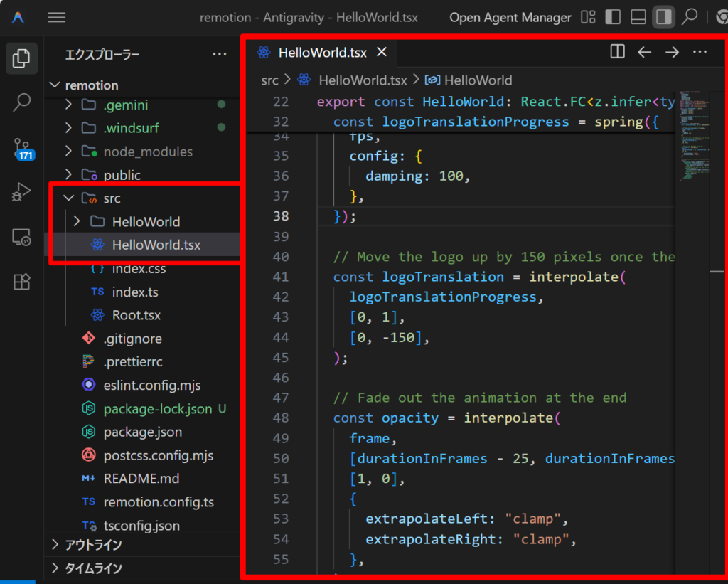Screen dimensions: 728x584
Task: Open the hamburger application menu
Action: coord(57,18)
